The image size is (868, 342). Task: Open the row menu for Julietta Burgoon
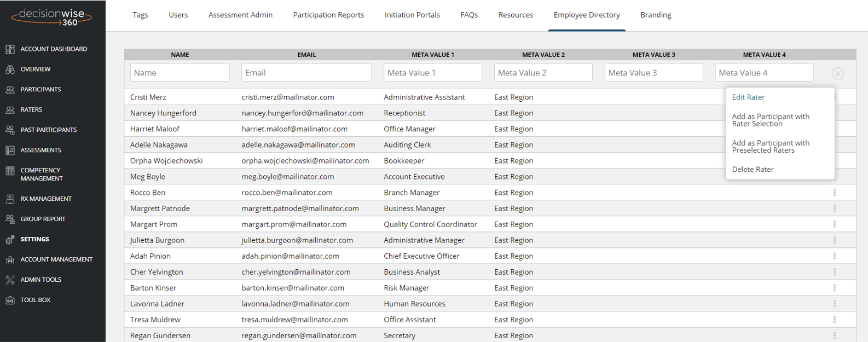(x=835, y=240)
